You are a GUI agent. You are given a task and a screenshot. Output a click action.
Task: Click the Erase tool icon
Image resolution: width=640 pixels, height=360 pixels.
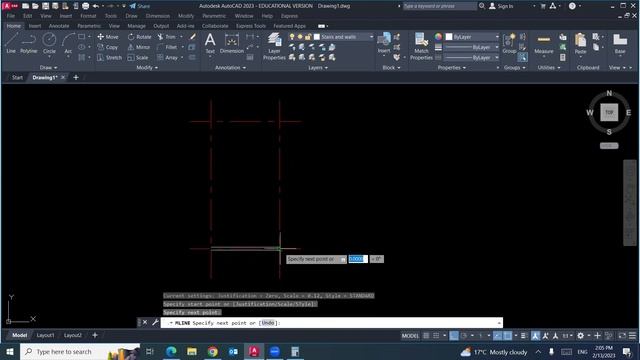(192, 37)
